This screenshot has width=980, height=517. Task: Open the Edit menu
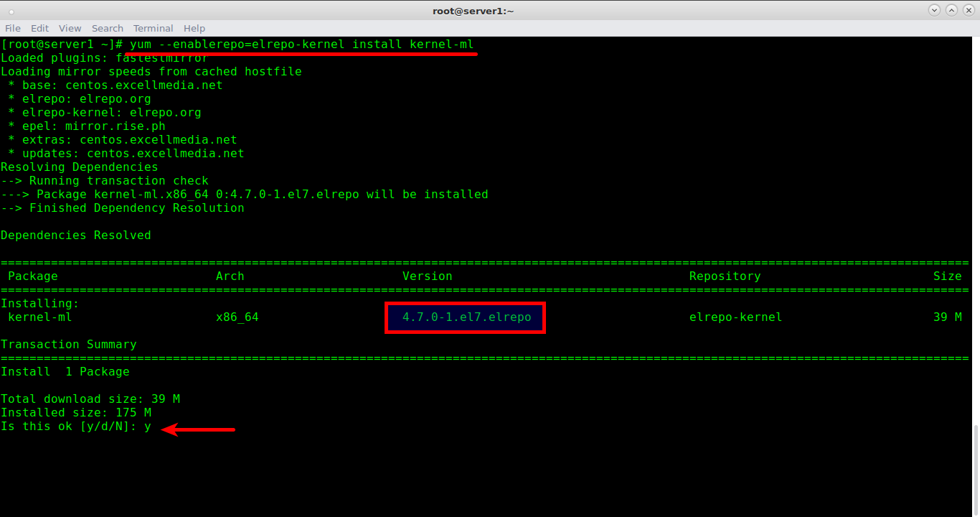[39, 28]
